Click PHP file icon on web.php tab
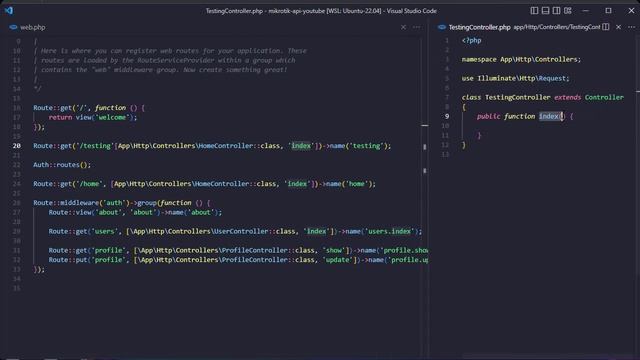Image resolution: width=640 pixels, height=360 pixels. coord(13,27)
